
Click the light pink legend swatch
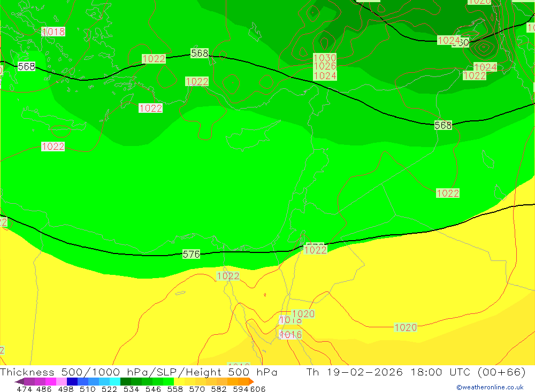tap(62, 381)
